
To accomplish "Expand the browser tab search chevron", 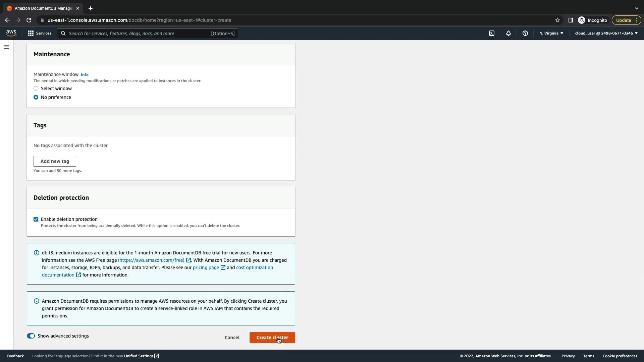I will tap(636, 8).
